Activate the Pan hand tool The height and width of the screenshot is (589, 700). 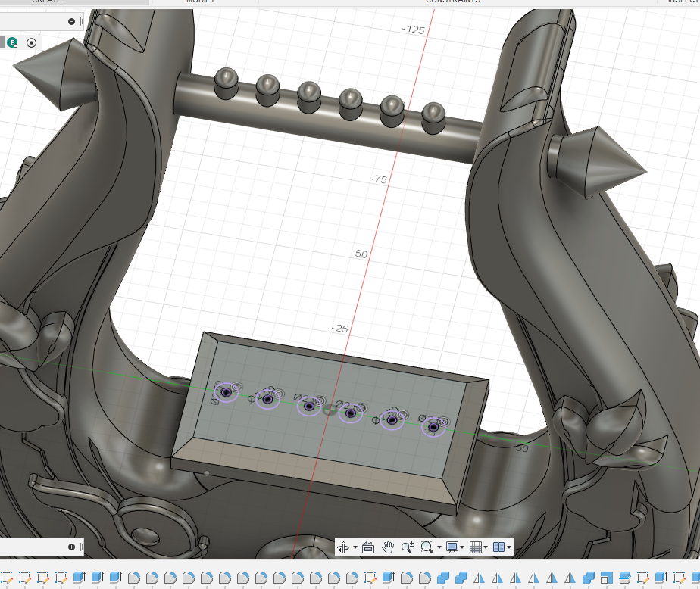[x=388, y=547]
